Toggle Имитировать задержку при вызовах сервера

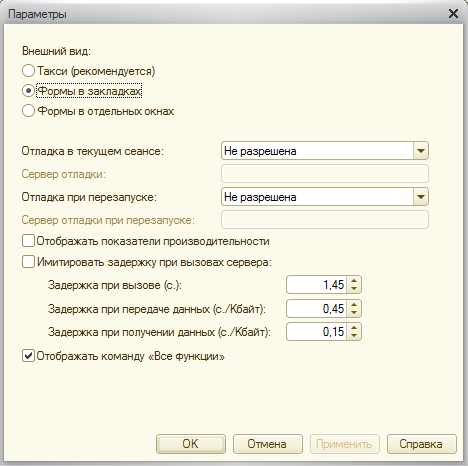(x=28, y=262)
